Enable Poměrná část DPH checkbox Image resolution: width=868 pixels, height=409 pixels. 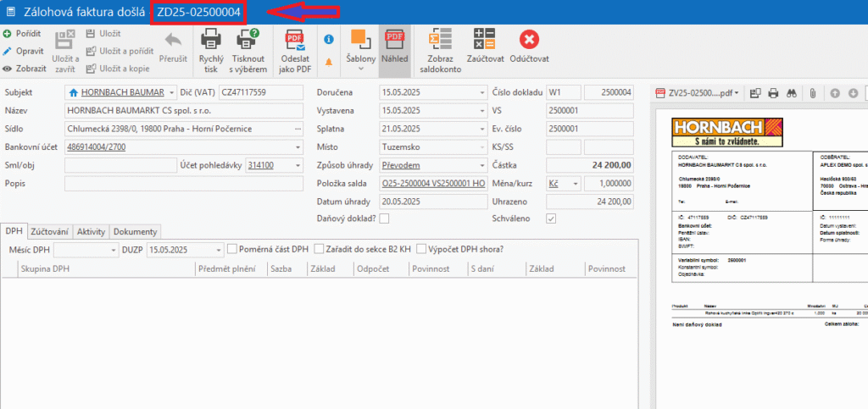coord(232,249)
